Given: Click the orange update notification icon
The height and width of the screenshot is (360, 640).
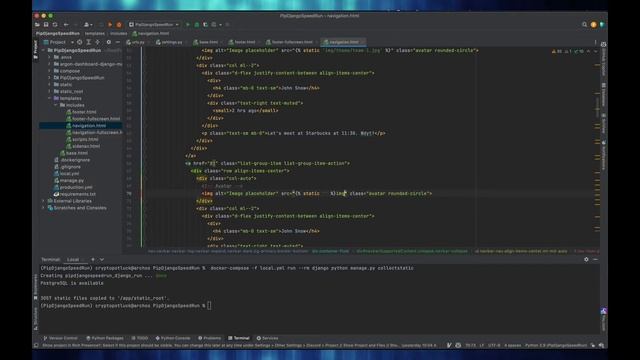Looking at the screenshot, I should point(593,24).
